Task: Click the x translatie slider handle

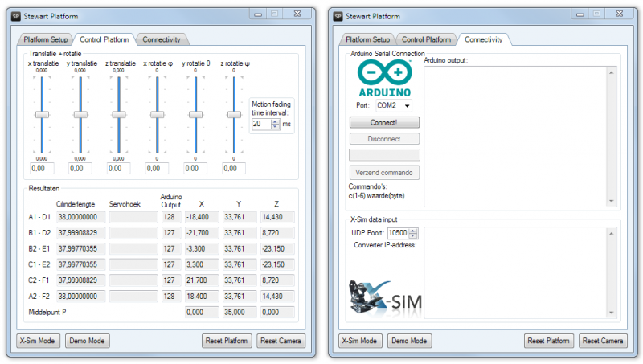Action: [42, 115]
